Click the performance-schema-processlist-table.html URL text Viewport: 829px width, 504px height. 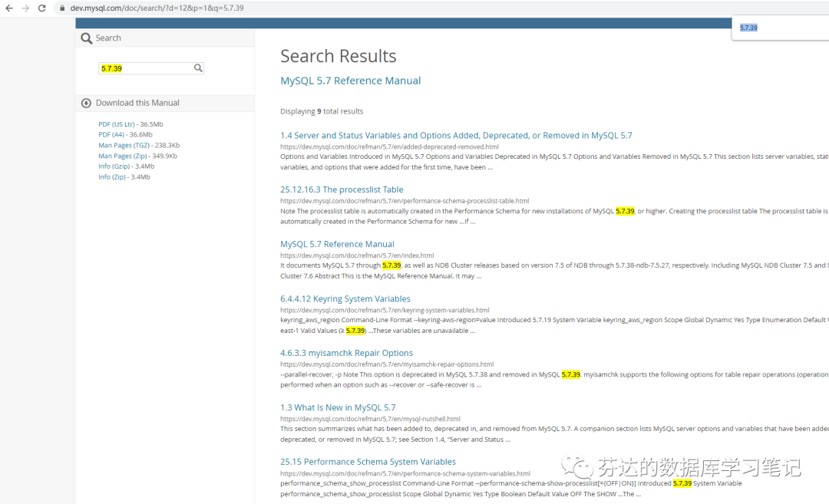coord(405,201)
